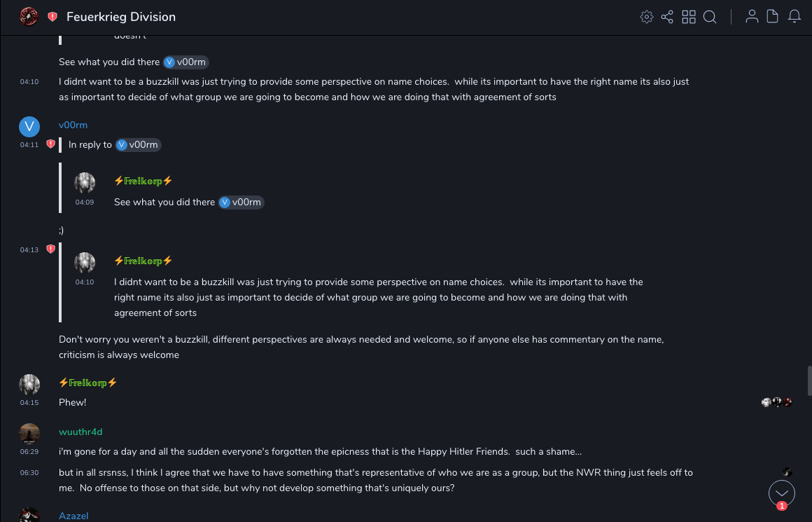Click v00rm mention pill after "In reply to"
Viewport: 812px width, 522px height.
click(x=138, y=145)
